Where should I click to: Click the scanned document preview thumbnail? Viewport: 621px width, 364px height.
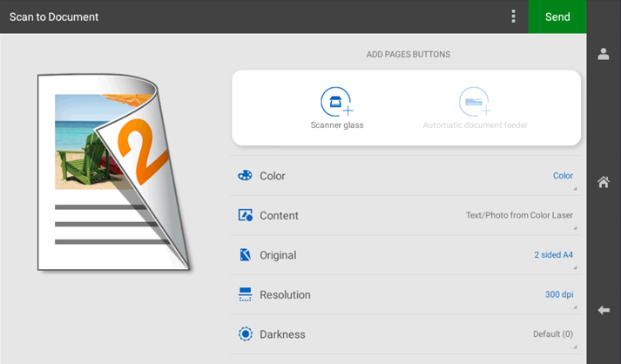pyautogui.click(x=113, y=170)
